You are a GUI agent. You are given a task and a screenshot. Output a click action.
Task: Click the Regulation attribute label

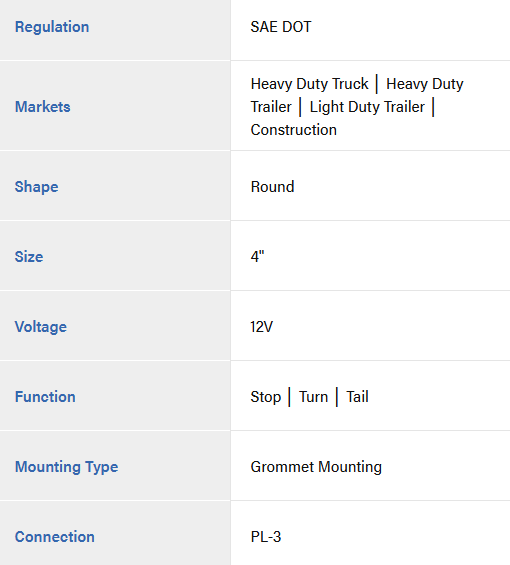tap(52, 27)
